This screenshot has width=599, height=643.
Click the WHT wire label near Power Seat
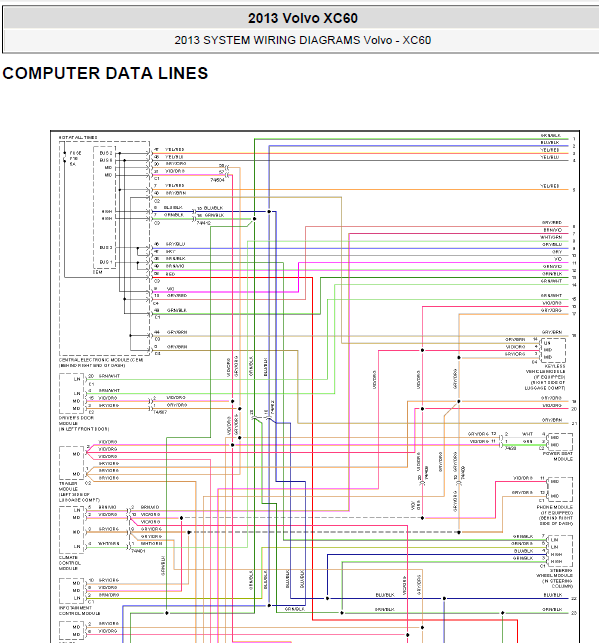tap(527, 434)
